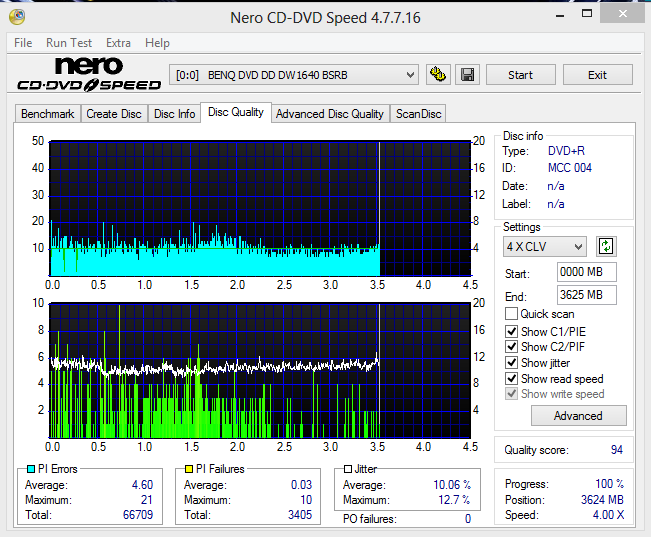The height and width of the screenshot is (537, 651).
Task: Uncheck Show C2/PIF checkbox
Action: point(512,346)
